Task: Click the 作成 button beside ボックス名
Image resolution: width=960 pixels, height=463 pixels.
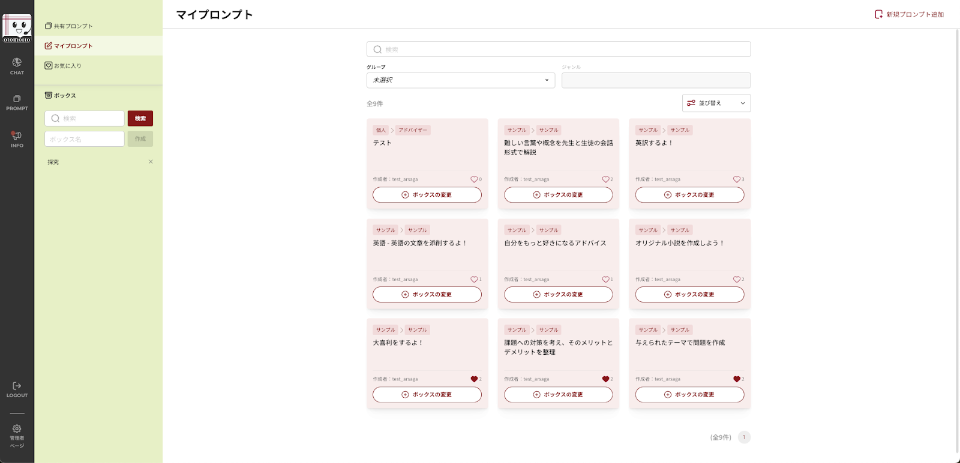Action: click(x=140, y=139)
